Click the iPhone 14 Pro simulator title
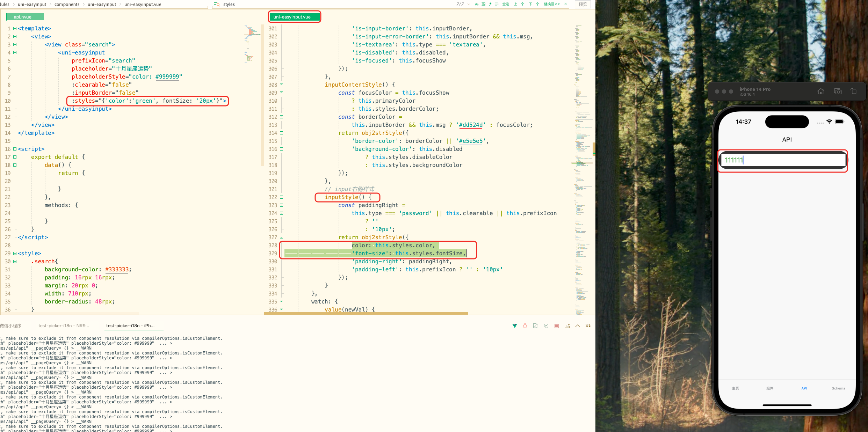 pos(755,89)
